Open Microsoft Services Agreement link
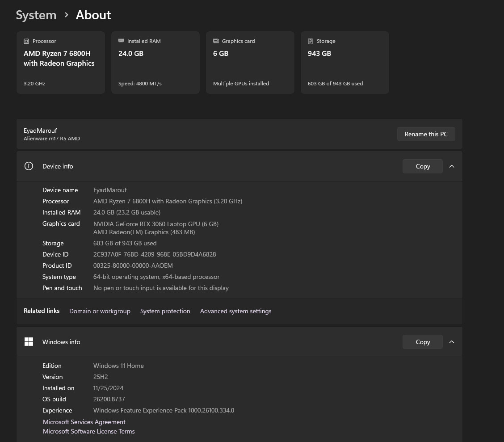The width and height of the screenshot is (504, 442). click(84, 422)
